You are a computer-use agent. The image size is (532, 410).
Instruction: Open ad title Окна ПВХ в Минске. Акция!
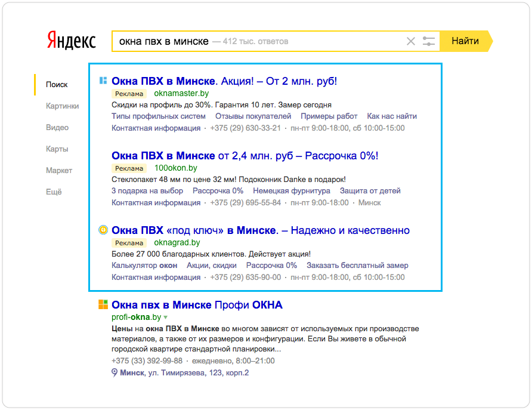[x=224, y=81]
